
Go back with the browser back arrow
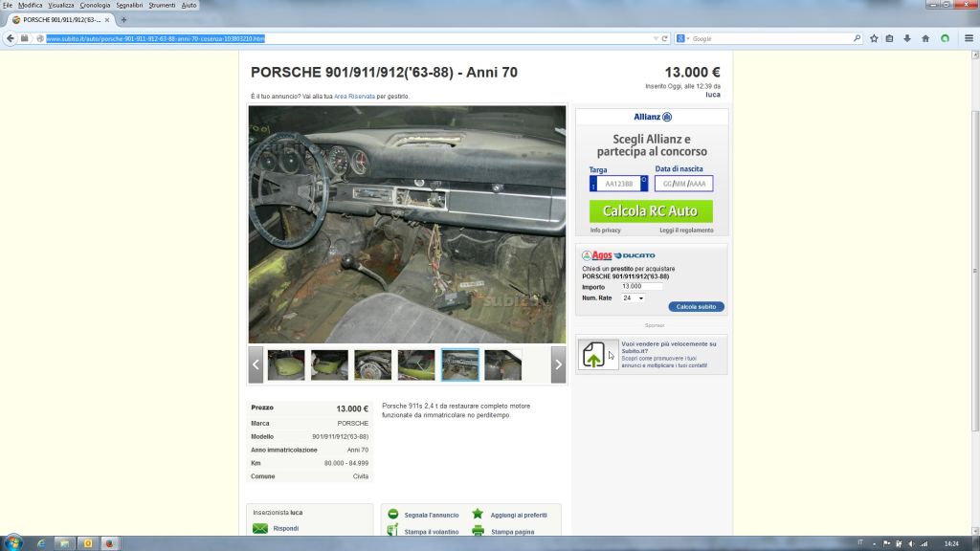coord(11,38)
